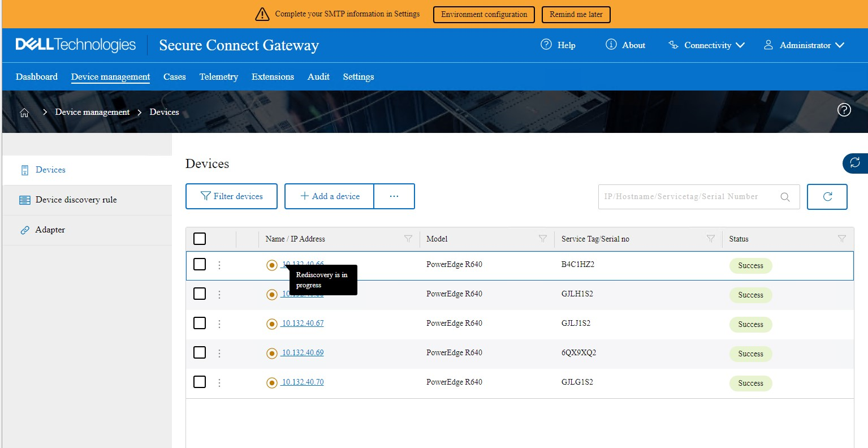Open the Extensions tab
Image resolution: width=868 pixels, height=448 pixels.
(x=273, y=77)
